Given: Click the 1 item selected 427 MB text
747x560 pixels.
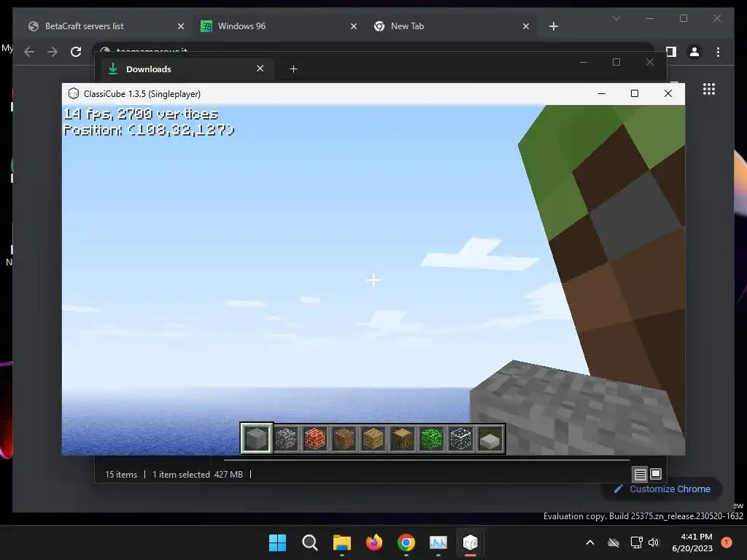Looking at the screenshot, I should point(197,475).
